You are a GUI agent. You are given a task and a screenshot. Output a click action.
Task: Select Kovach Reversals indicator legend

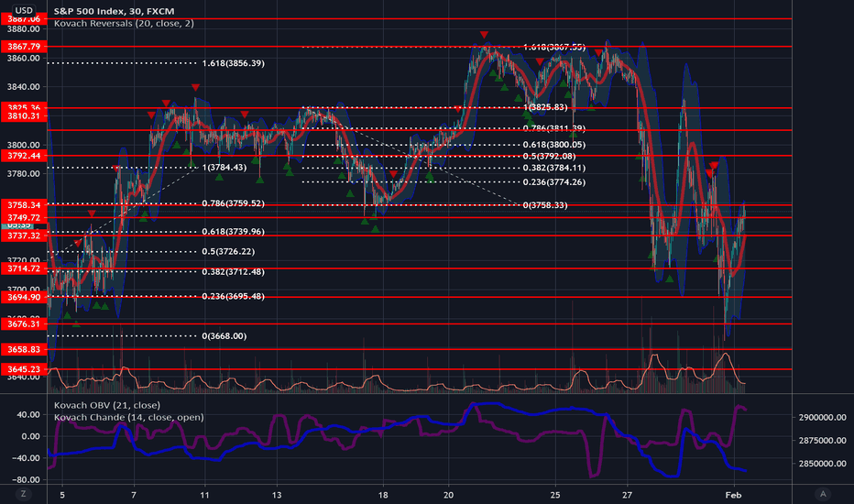[x=124, y=24]
